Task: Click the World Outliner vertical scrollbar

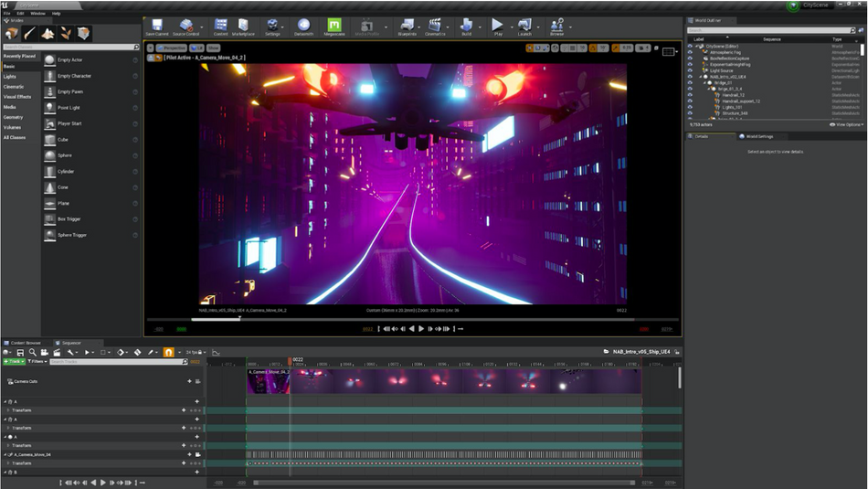Action: click(x=863, y=51)
